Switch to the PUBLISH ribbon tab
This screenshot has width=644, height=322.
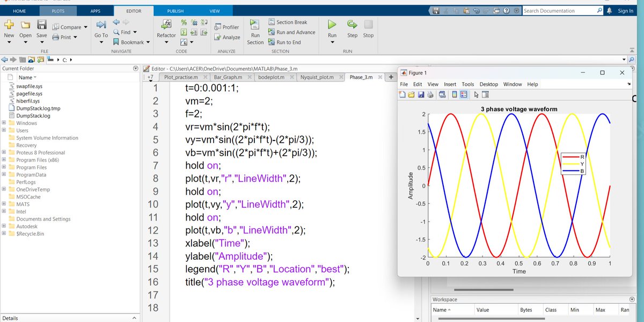point(175,11)
